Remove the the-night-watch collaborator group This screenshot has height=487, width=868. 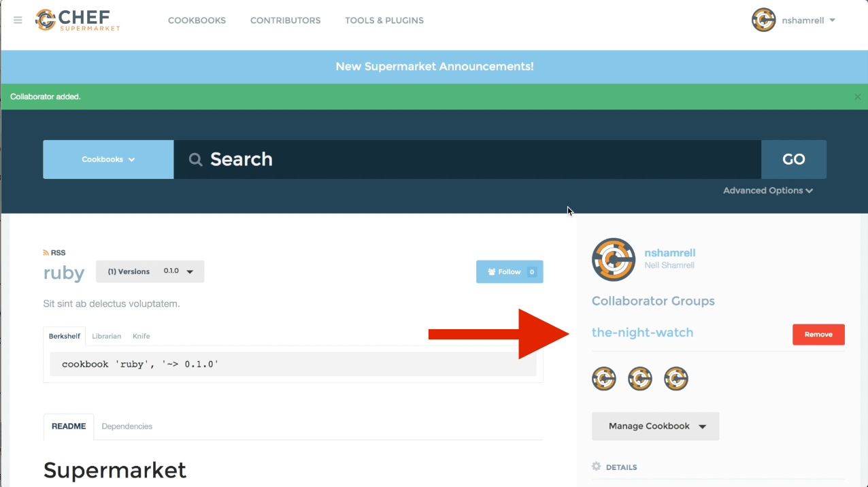tap(818, 334)
